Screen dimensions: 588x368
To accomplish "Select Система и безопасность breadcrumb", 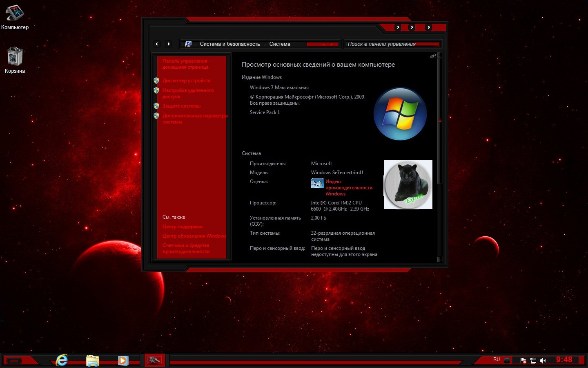I will 229,44.
